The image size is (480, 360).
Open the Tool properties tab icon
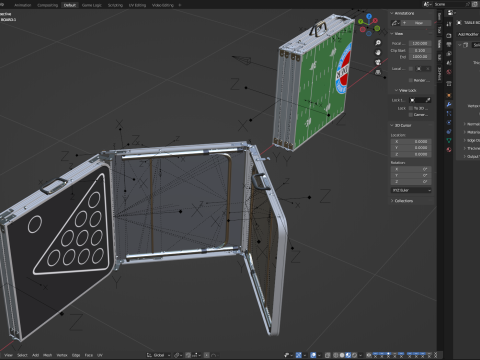tap(449, 24)
